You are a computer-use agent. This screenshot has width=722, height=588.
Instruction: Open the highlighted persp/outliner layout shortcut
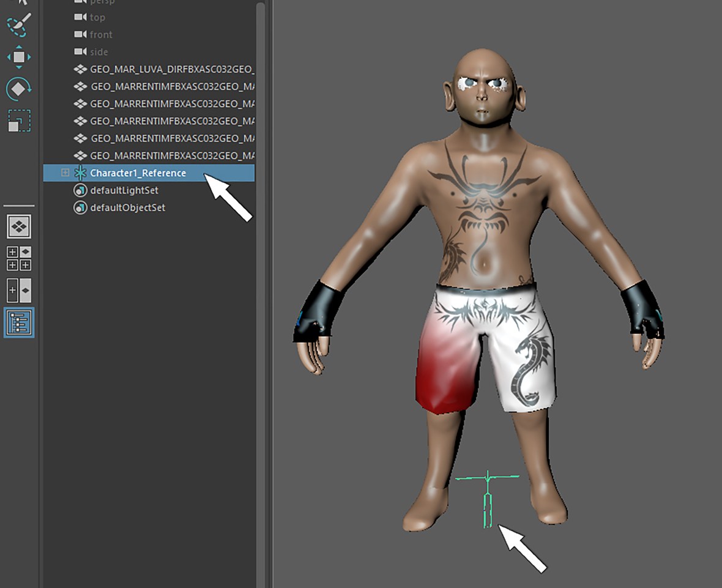click(x=20, y=323)
